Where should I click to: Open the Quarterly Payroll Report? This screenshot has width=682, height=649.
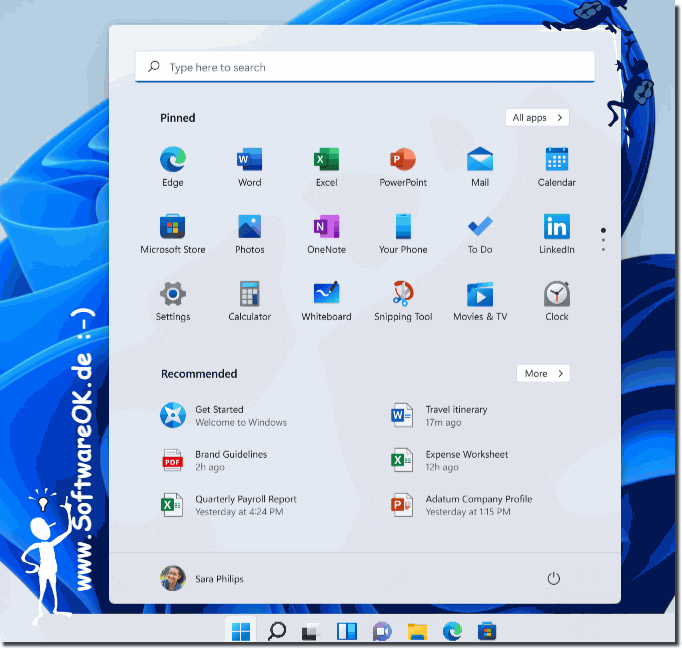coord(229,505)
